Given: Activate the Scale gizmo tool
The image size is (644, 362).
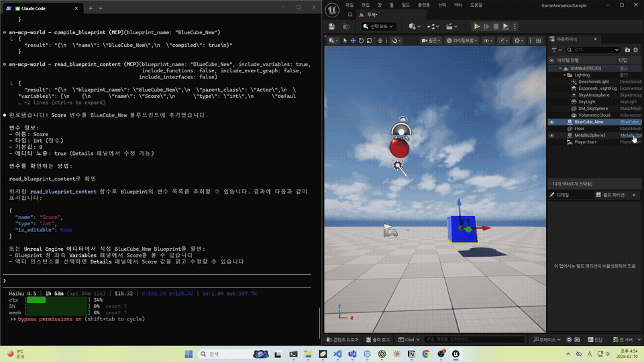Looking at the screenshot, I should (x=369, y=41).
